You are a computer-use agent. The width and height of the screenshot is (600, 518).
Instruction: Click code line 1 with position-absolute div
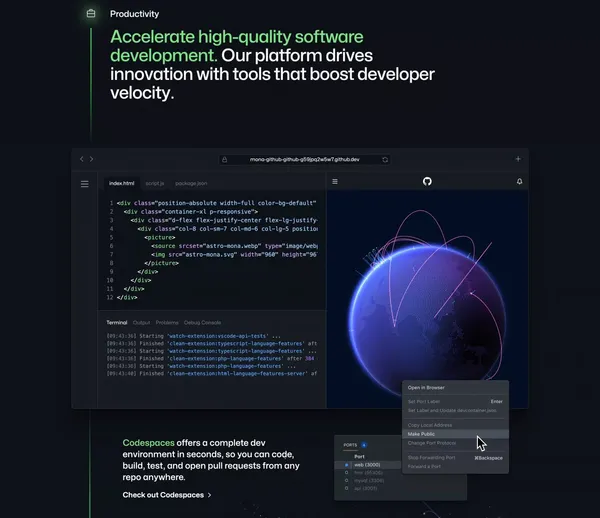[217, 203]
